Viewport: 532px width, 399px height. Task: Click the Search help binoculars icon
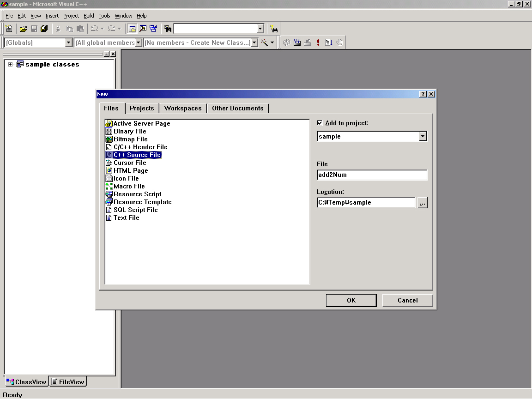click(x=274, y=29)
